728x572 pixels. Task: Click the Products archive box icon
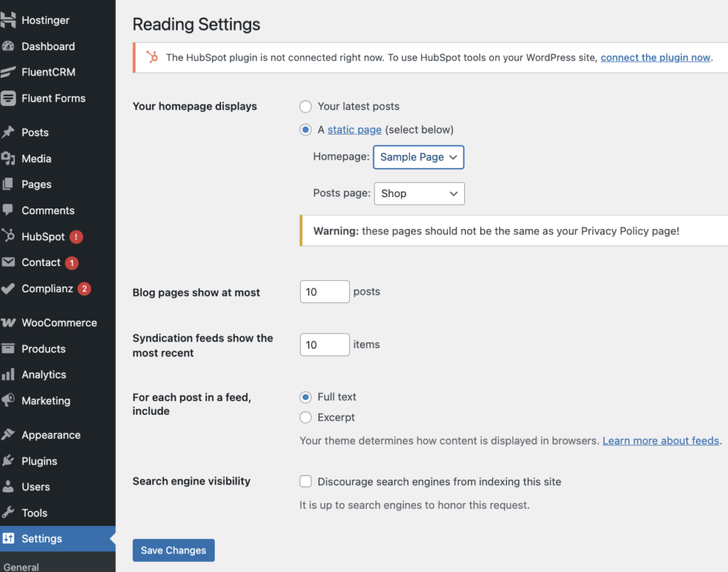8,349
